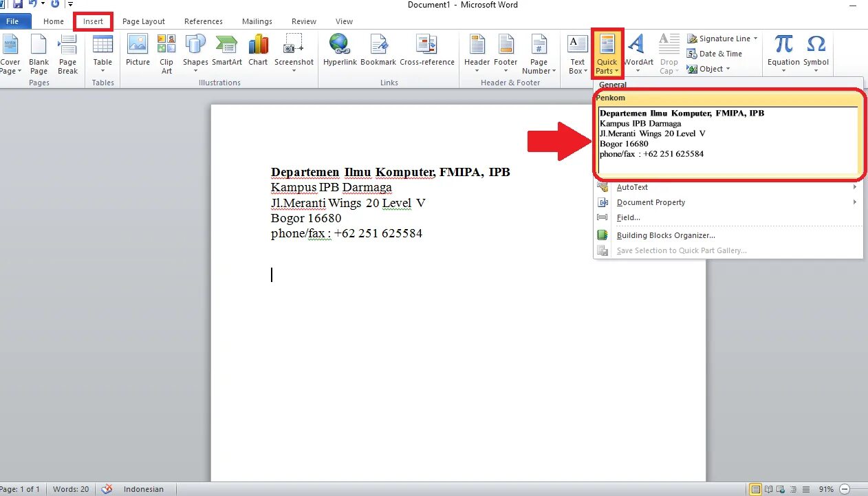This screenshot has height=496, width=868.
Task: Customize the Quick Access Toolbar
Action: tap(70, 4)
